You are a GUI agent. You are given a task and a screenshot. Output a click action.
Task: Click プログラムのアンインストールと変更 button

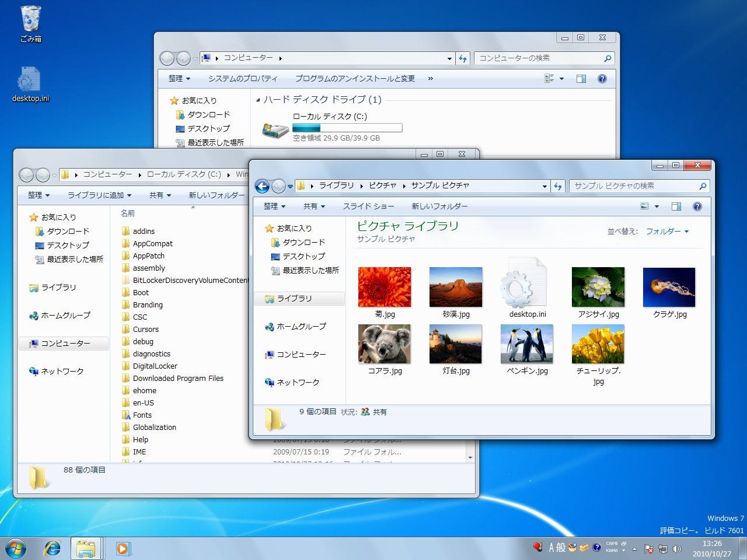(x=355, y=78)
